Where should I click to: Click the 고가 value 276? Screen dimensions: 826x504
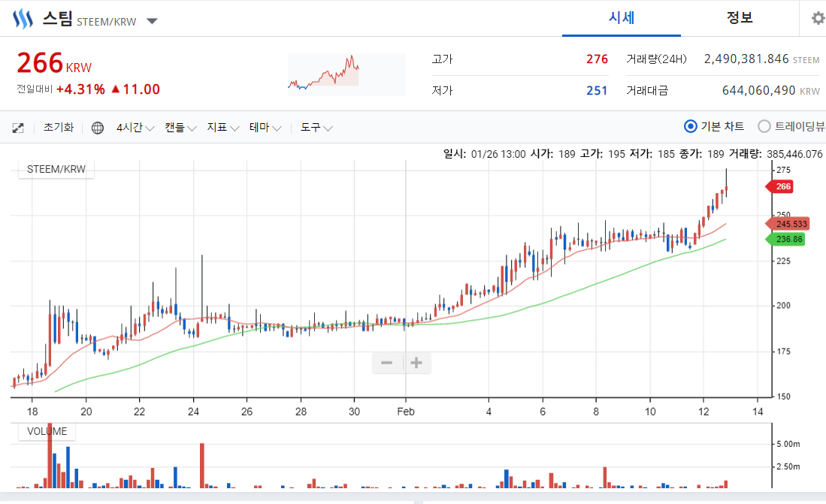click(597, 59)
